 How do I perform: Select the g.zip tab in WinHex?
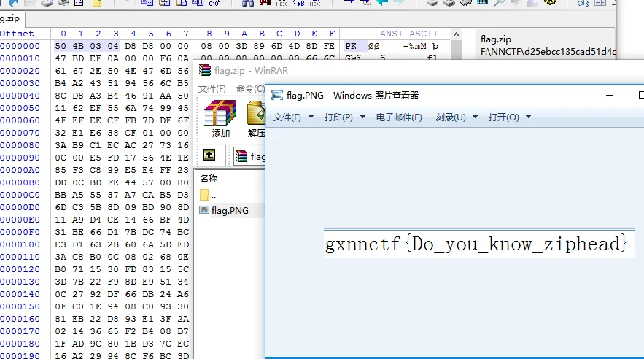(11, 18)
